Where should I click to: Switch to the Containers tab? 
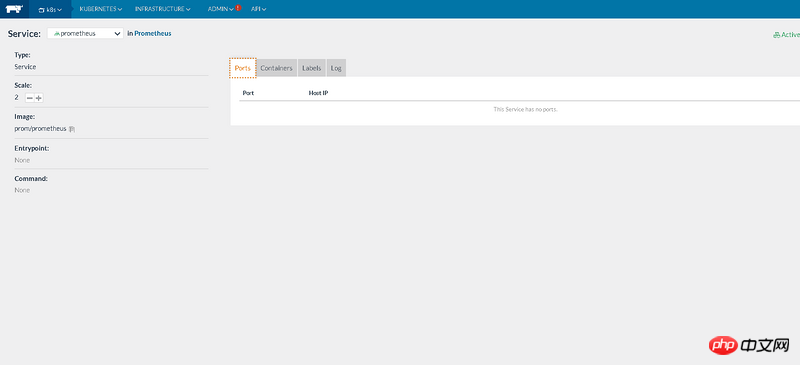click(277, 68)
